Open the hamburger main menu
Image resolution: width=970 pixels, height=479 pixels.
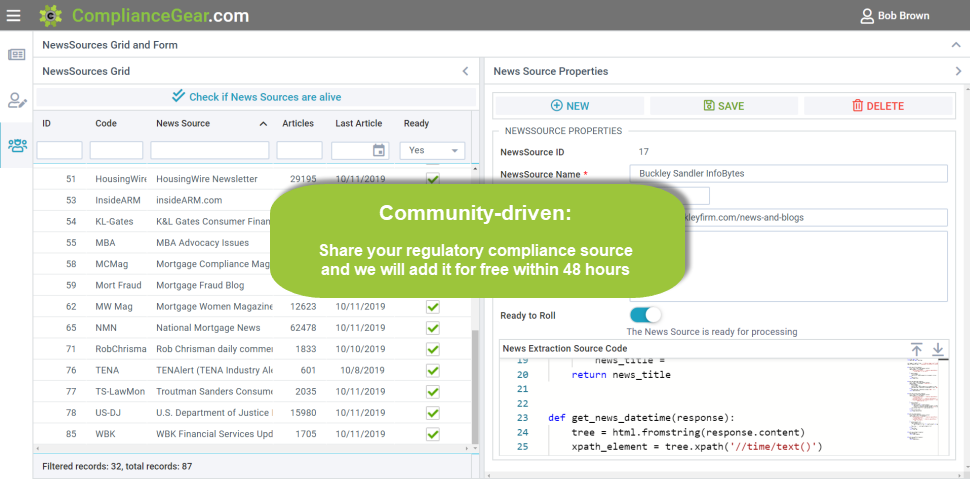14,15
